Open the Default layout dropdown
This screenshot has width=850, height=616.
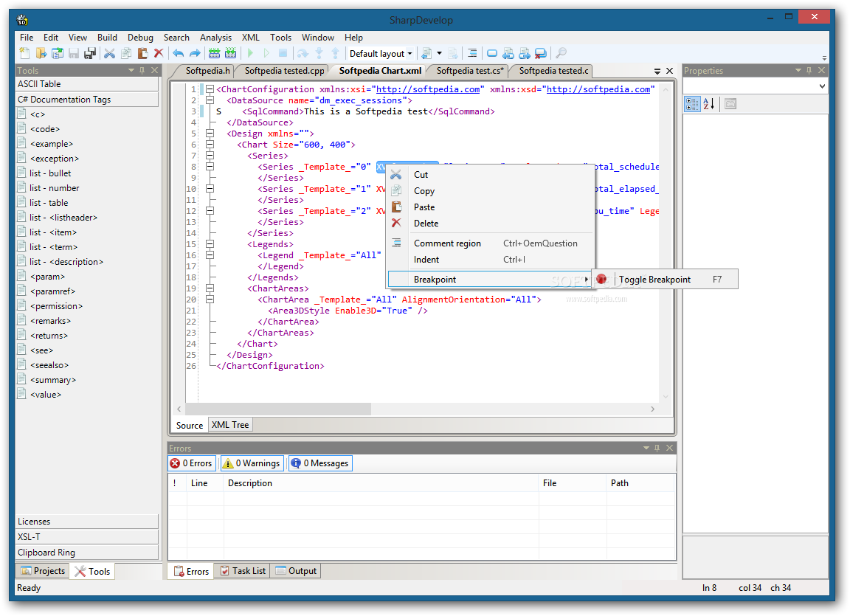coord(381,53)
